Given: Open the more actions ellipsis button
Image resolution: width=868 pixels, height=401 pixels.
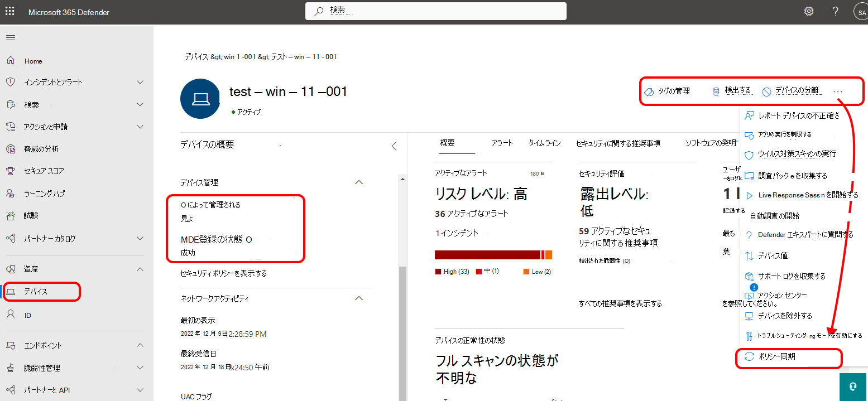Looking at the screenshot, I should (838, 91).
